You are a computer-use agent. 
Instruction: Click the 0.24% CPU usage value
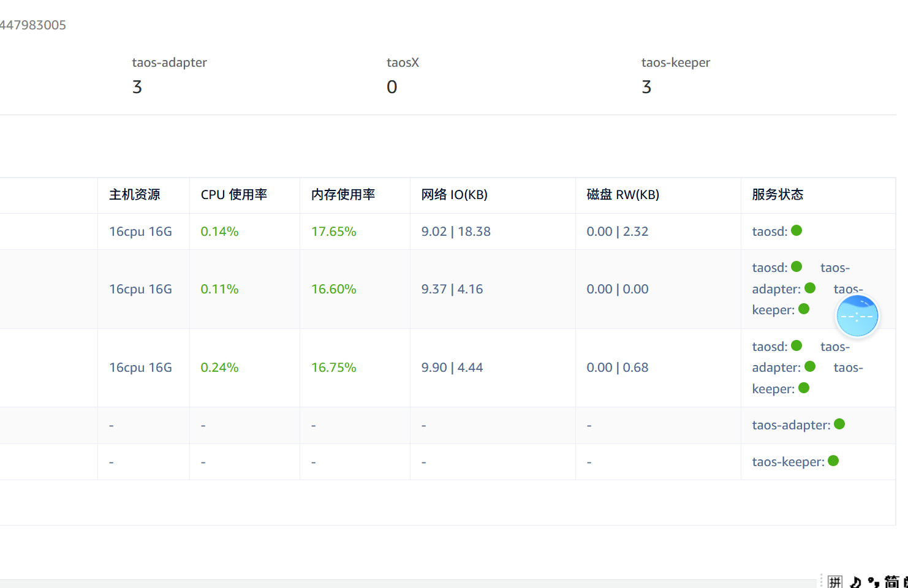tap(219, 367)
